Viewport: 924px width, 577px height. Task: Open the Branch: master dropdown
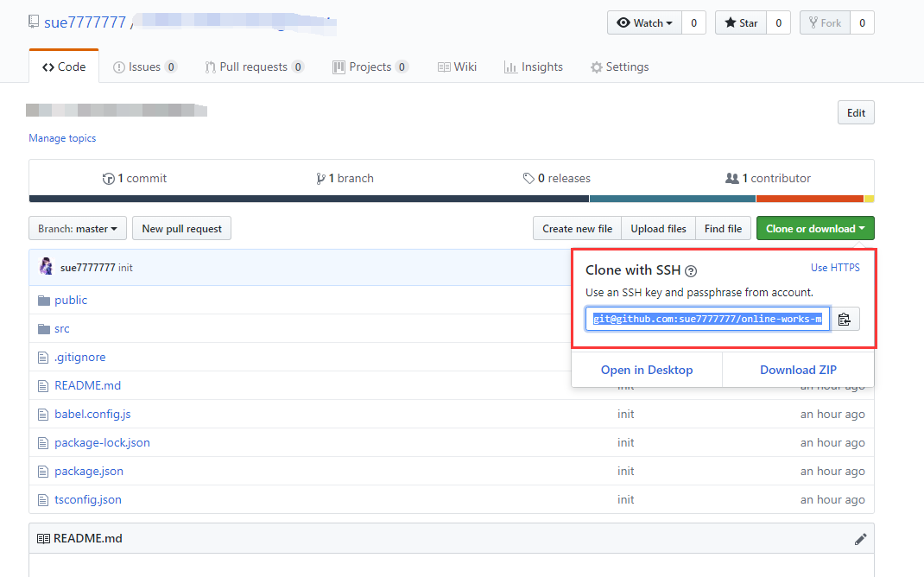coord(78,229)
